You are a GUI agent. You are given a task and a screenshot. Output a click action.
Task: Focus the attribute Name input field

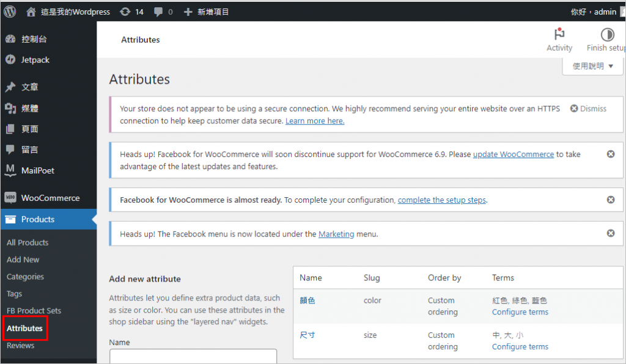click(193, 356)
